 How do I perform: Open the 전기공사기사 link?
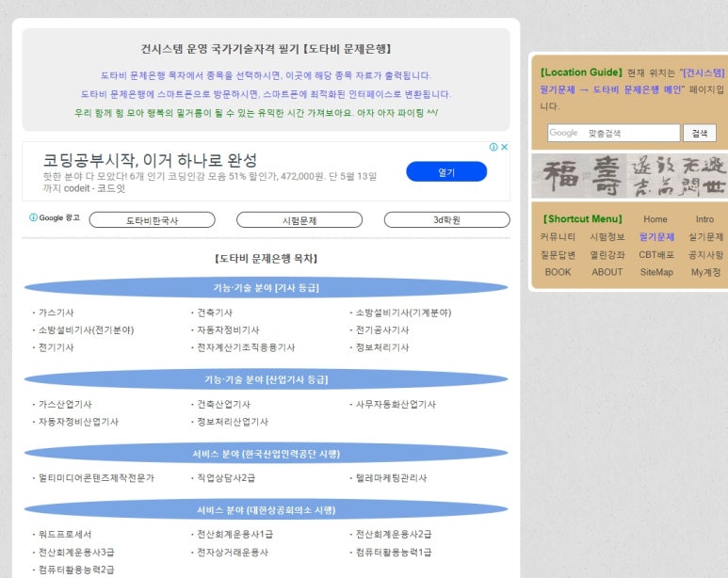tap(382, 330)
